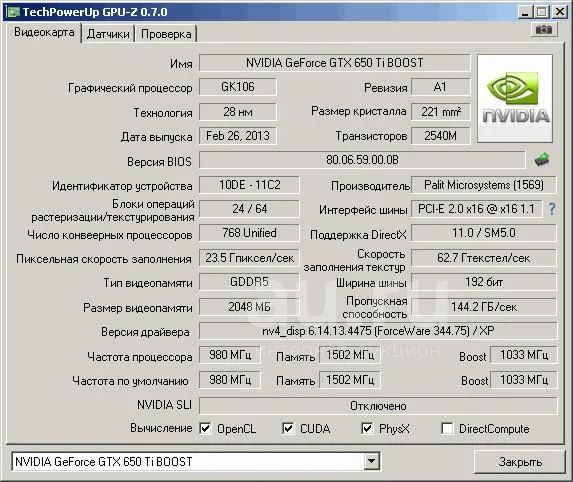Switch to the Проверка tab
The image size is (573, 482).
[x=166, y=34]
